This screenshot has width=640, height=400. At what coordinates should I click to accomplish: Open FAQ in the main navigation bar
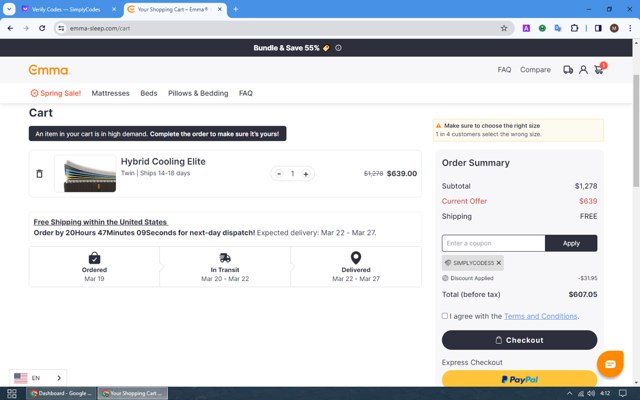click(246, 93)
